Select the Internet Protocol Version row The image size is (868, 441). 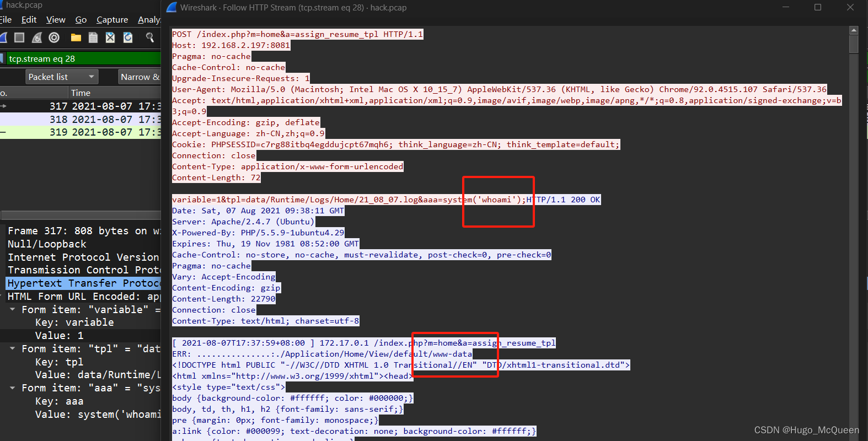coord(83,257)
